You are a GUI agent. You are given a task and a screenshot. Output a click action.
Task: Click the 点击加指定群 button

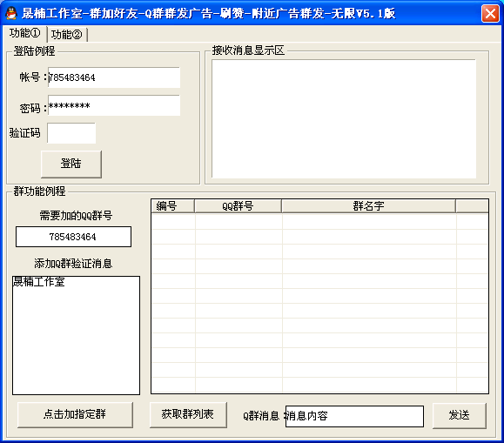pyautogui.click(x=75, y=414)
